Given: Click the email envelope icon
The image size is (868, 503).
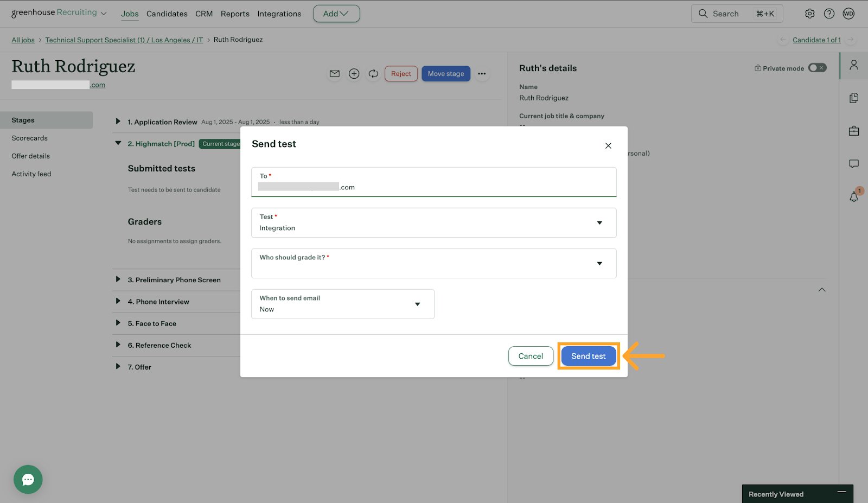Looking at the screenshot, I should point(335,74).
